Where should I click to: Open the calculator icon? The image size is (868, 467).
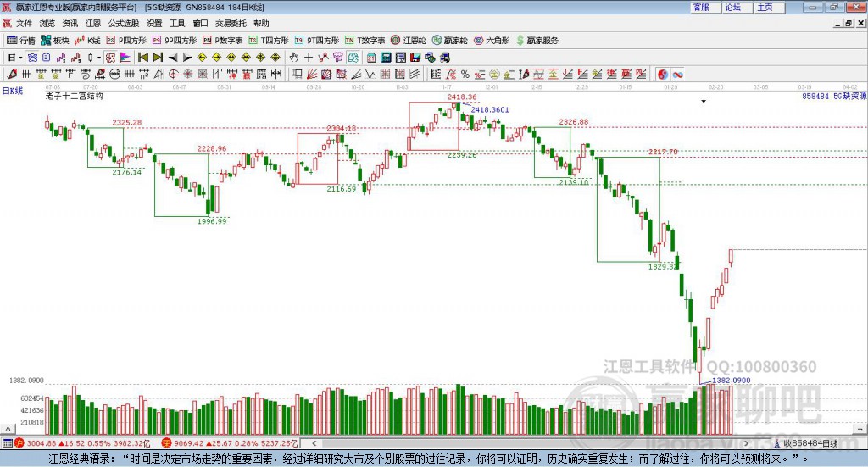pos(386,58)
